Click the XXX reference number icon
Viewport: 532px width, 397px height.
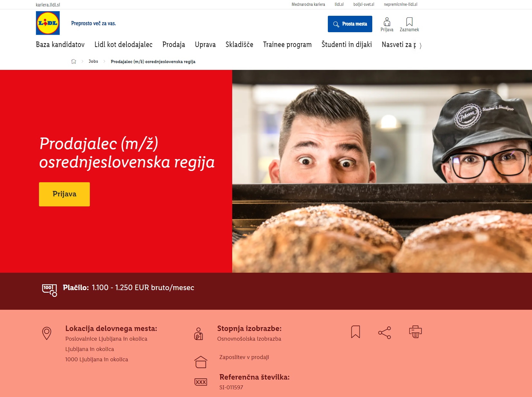[200, 382]
